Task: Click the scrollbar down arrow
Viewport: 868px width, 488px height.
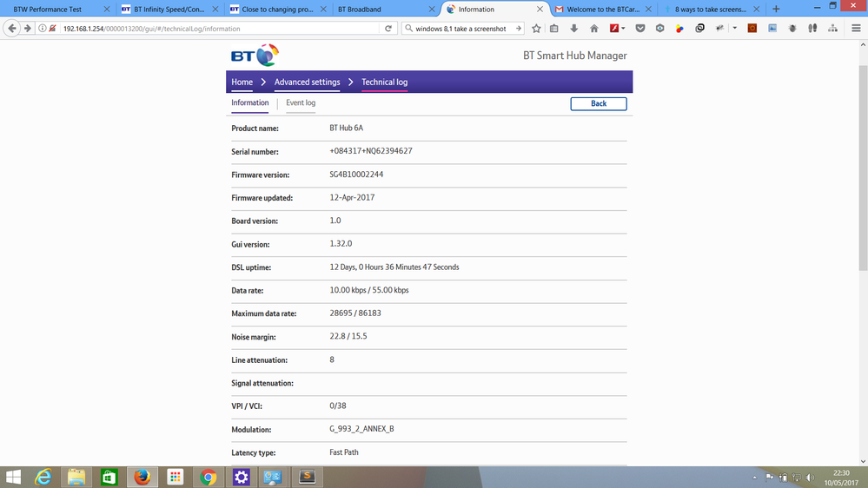Action: tap(863, 461)
